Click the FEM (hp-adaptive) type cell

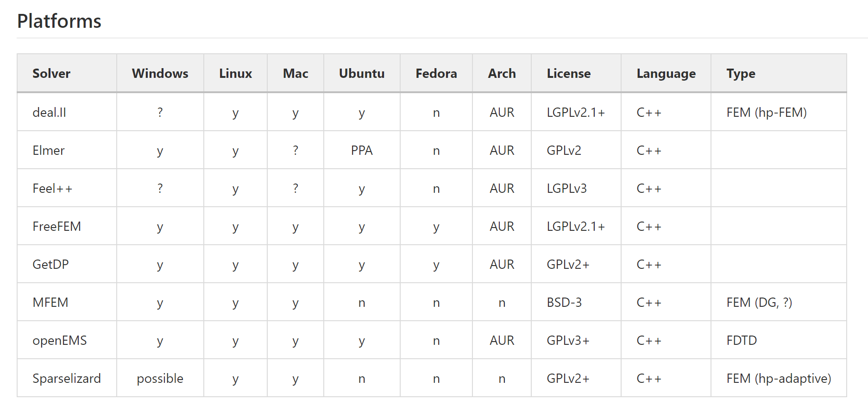[x=779, y=379]
